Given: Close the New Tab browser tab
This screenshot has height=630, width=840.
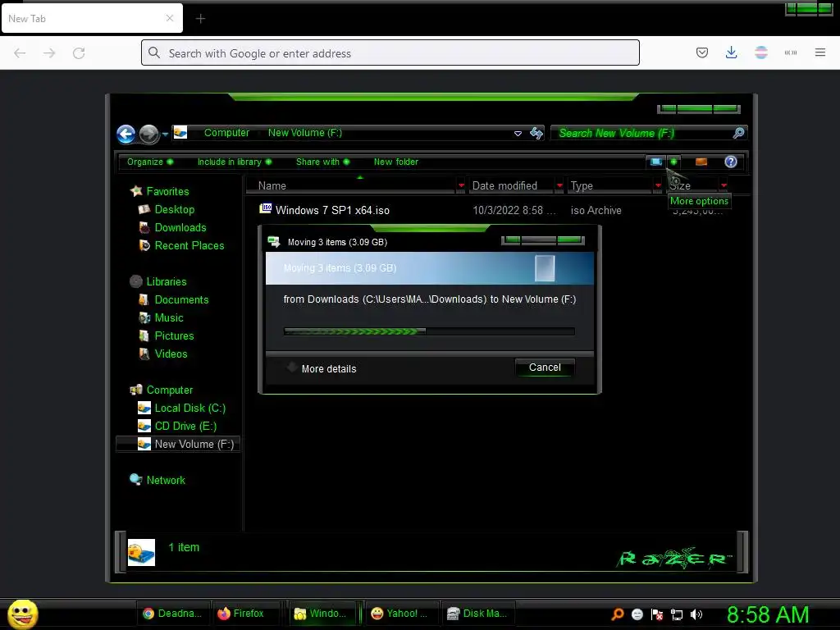Looking at the screenshot, I should coord(170,18).
